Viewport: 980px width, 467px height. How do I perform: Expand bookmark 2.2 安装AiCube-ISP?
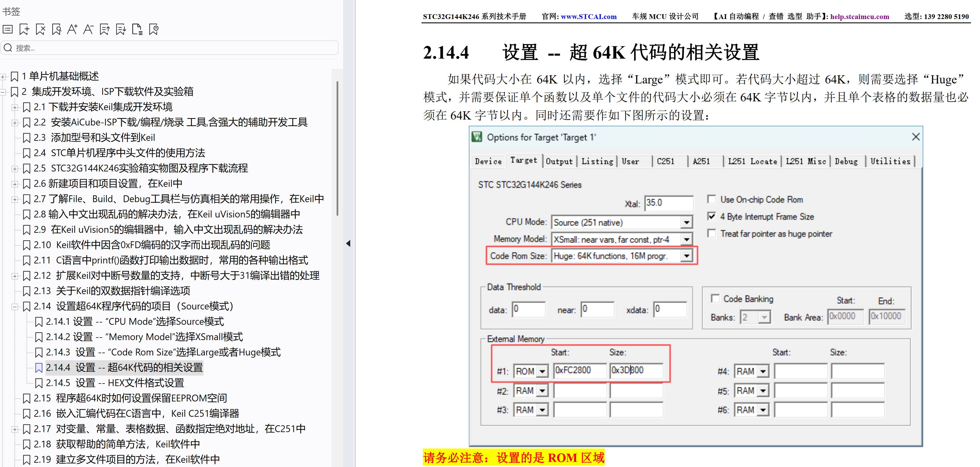pos(14,123)
